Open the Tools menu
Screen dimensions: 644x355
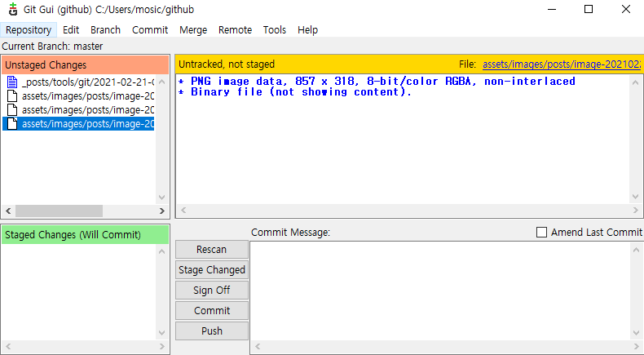(275, 30)
